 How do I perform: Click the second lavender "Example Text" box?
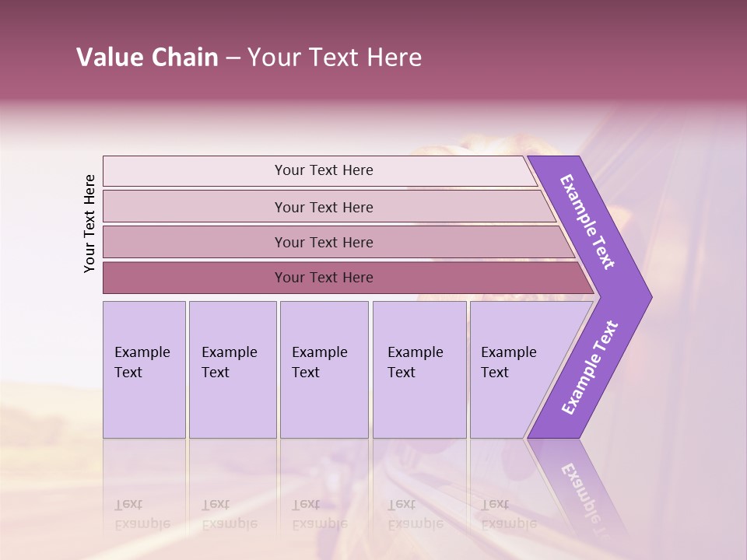tap(233, 369)
